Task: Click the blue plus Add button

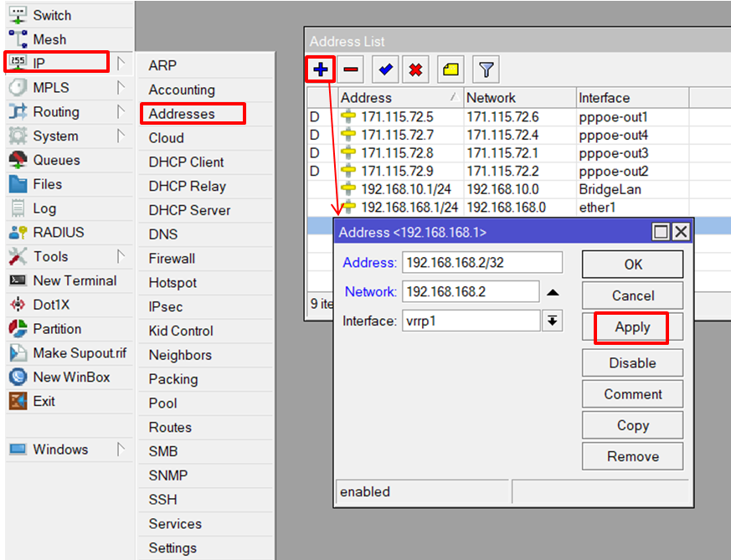Action: [320, 69]
